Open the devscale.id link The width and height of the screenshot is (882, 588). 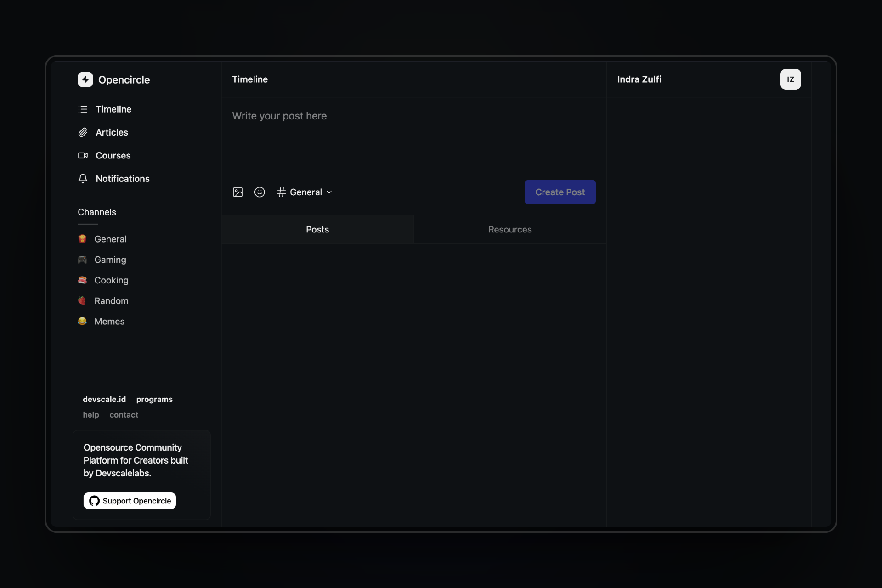click(104, 399)
